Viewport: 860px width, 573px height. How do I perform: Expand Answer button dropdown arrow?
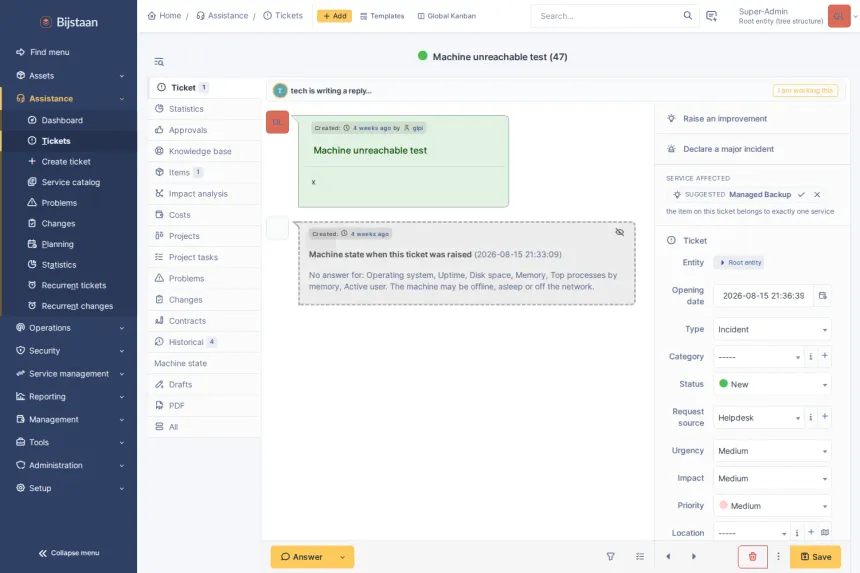click(343, 557)
